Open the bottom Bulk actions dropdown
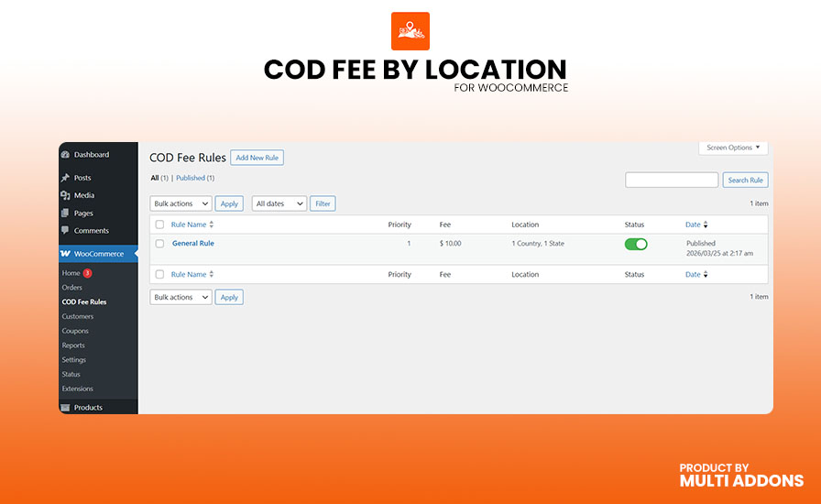821x504 pixels. pos(181,297)
